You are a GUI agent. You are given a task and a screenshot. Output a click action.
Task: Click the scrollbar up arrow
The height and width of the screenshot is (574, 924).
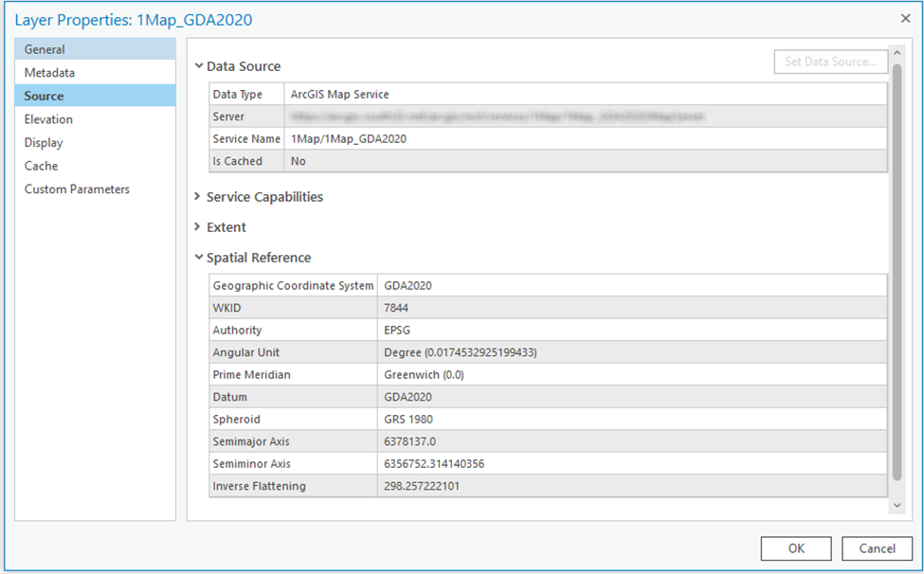[x=897, y=53]
